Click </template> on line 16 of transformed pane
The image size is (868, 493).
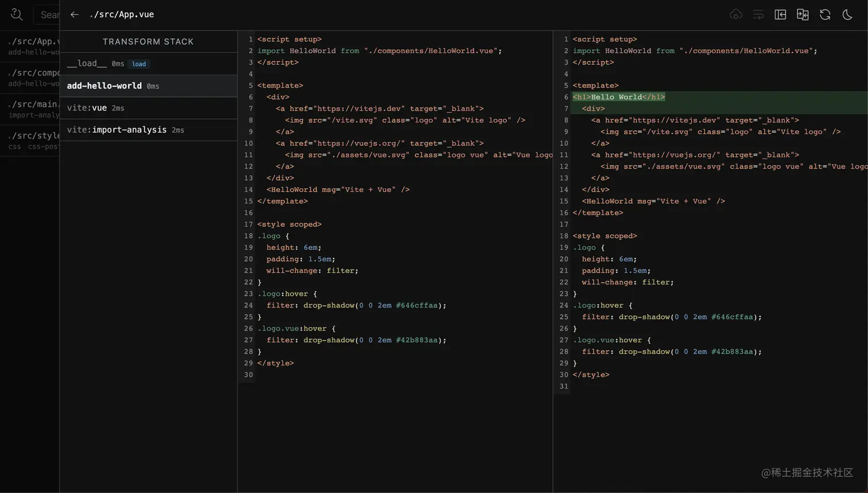tap(598, 213)
